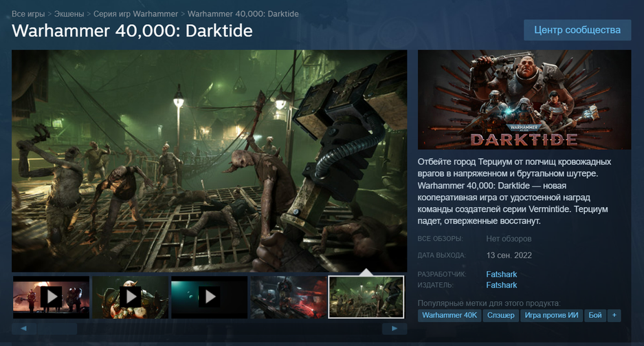Select the "Слэшер" tag
The image size is (644, 346).
pos(500,316)
